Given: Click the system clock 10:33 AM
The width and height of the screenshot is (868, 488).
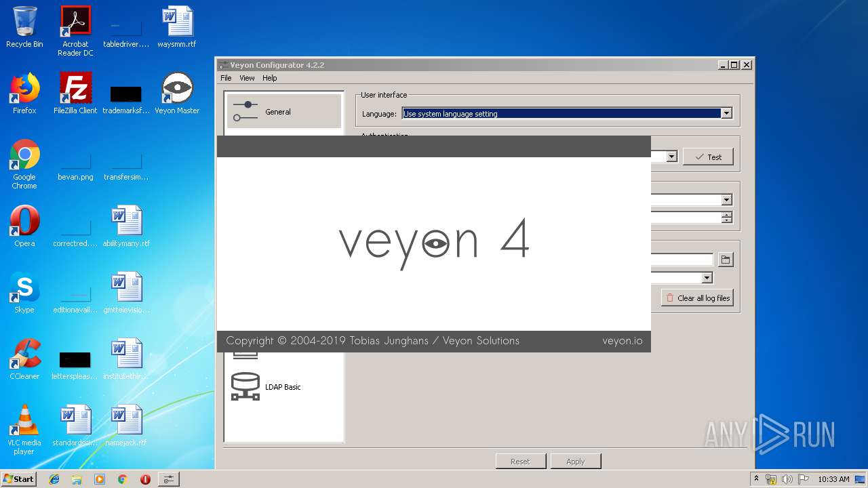Looking at the screenshot, I should 833,479.
